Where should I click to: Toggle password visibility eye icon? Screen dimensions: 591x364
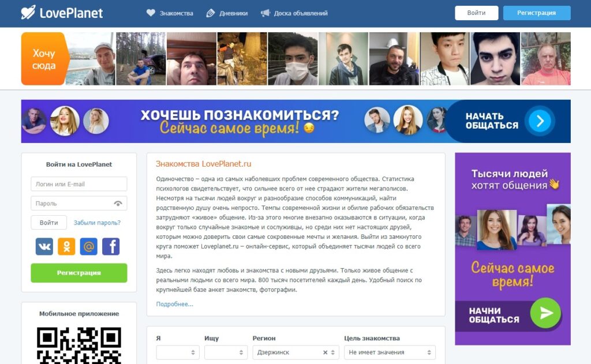click(x=118, y=204)
